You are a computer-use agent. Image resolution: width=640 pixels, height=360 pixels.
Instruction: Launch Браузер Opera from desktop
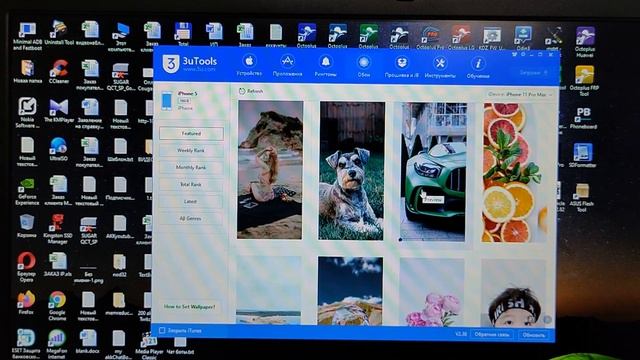(26, 267)
